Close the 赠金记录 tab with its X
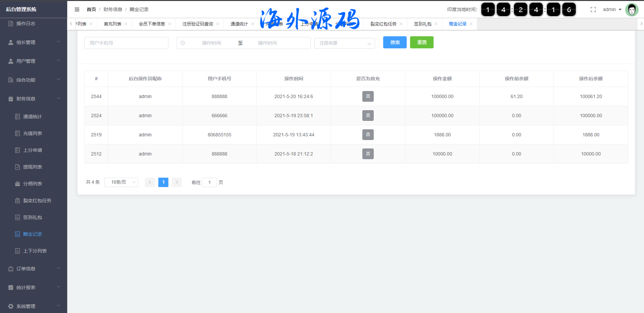Image resolution: width=644 pixels, height=313 pixels. pos(471,24)
